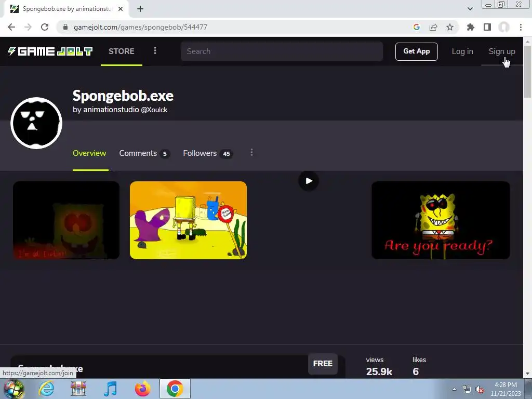Image resolution: width=532 pixels, height=399 pixels.
Task: Bookmark this tab with the star
Action: tap(450, 27)
